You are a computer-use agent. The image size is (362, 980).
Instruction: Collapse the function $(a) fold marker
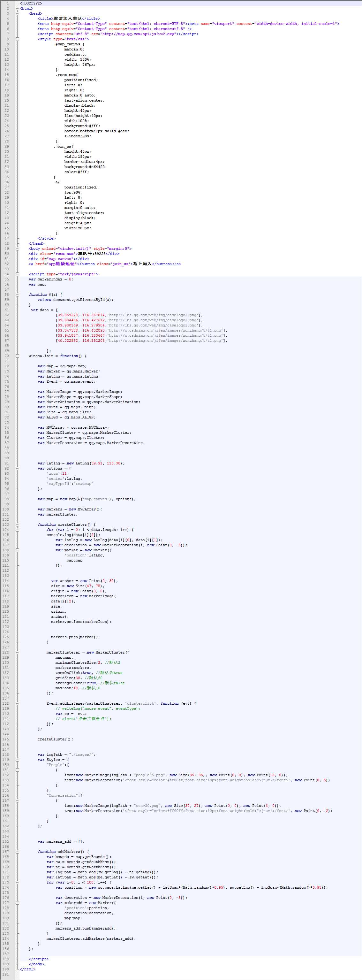17,295
